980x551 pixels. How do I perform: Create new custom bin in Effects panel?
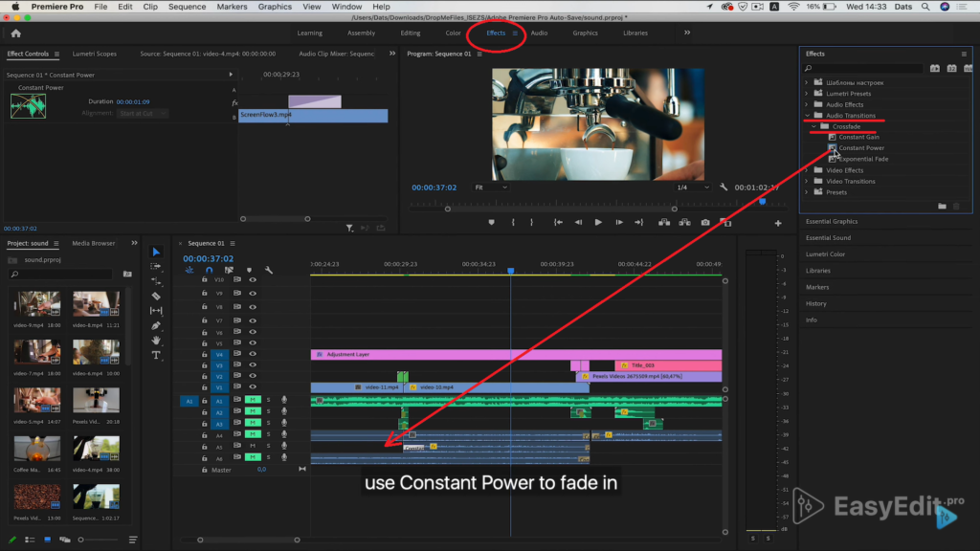pos(942,207)
